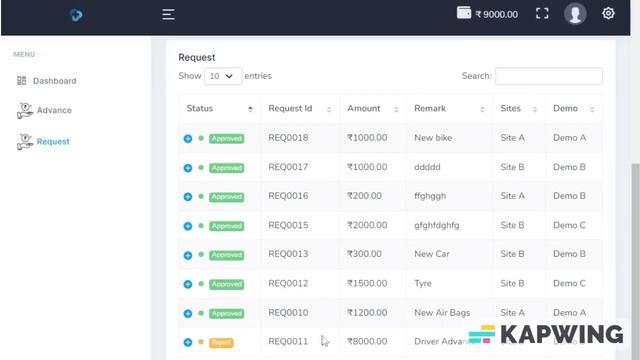This screenshot has height=360, width=640.
Task: Expand row REQ0015 with plus icon
Action: click(188, 226)
